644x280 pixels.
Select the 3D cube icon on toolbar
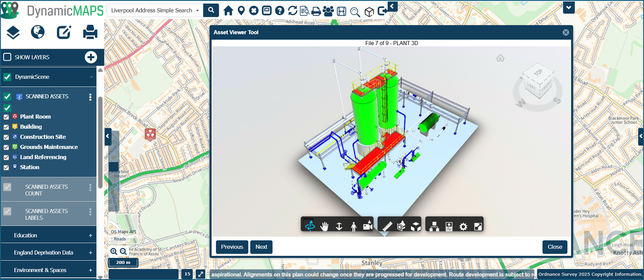369,12
